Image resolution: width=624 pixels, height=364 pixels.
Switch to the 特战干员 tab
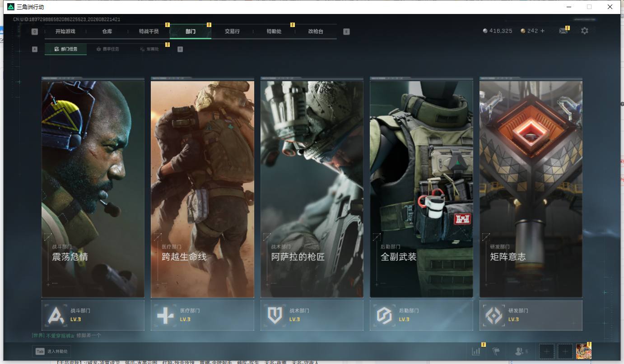point(149,32)
